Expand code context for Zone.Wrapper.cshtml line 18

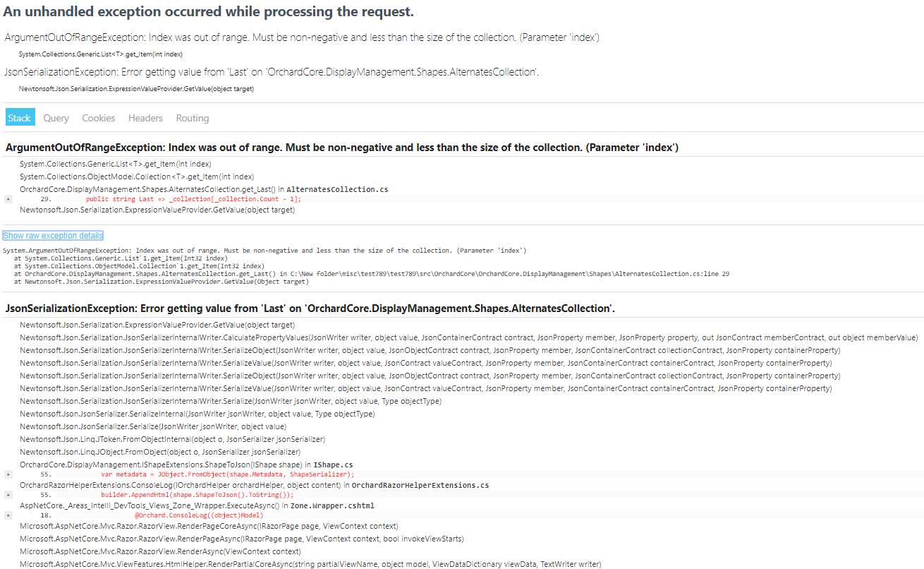[8, 515]
